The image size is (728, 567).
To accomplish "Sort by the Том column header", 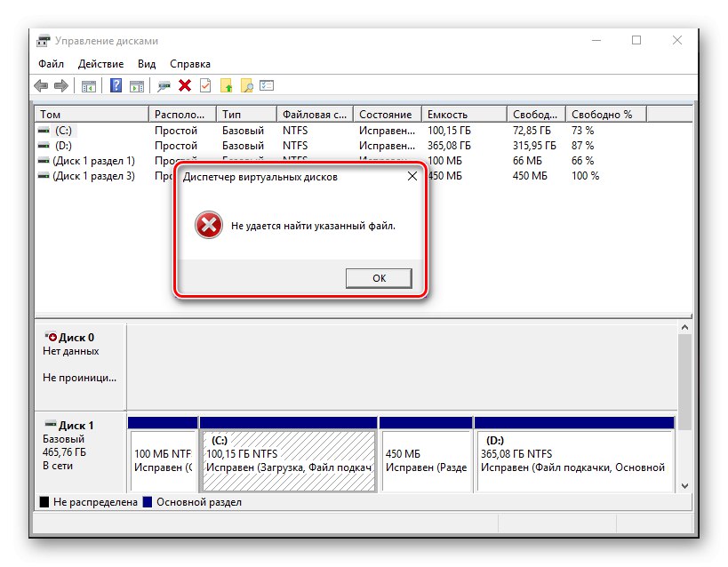I will point(92,115).
